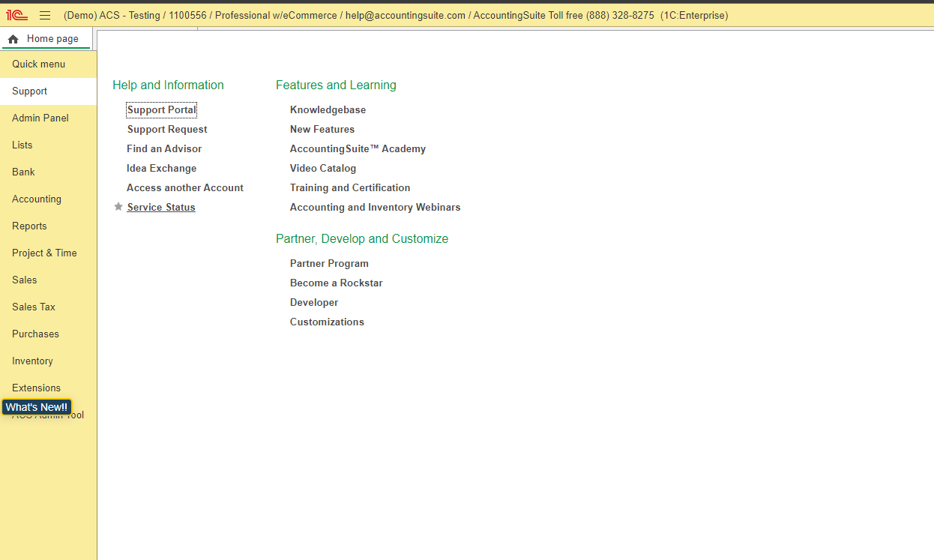
Task: Click the Home page house icon
Action: tap(13, 39)
